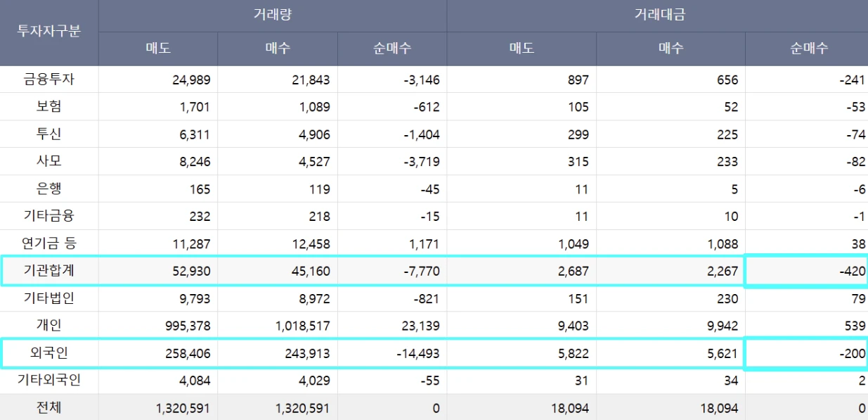Select the 매도 header under 거래량
This screenshot has width=868, height=420.
tap(157, 49)
